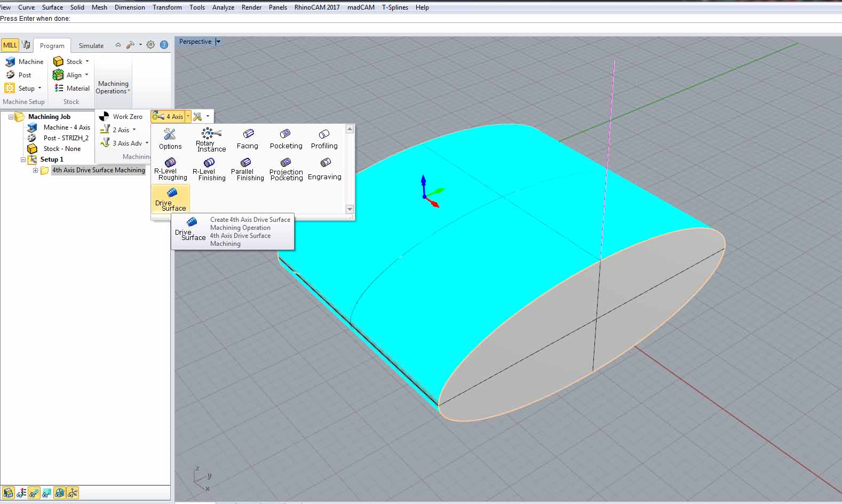The image size is (842, 504).
Task: Click the Work Zero button
Action: click(121, 116)
